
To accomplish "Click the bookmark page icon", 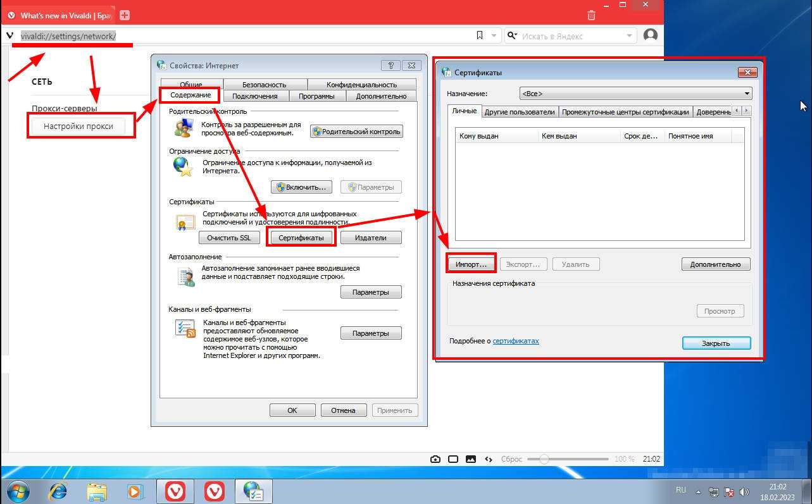I will coord(480,36).
